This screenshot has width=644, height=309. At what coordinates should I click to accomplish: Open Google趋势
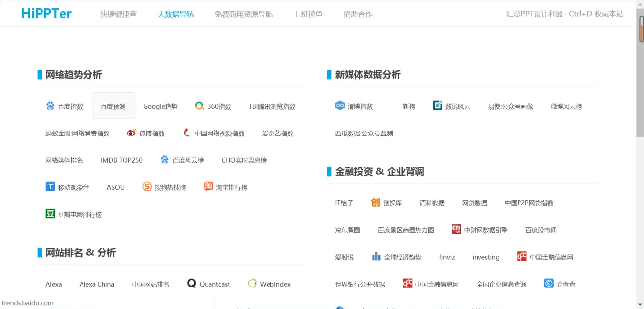coord(160,106)
